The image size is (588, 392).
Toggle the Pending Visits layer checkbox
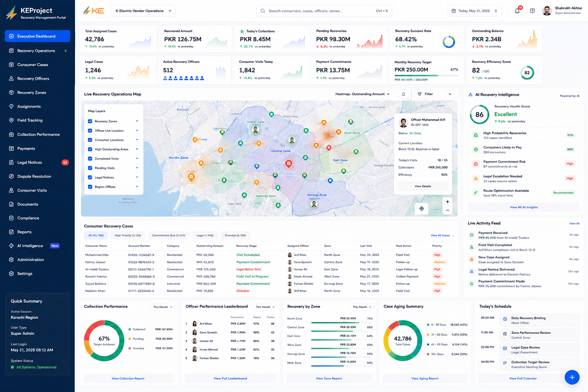90,168
